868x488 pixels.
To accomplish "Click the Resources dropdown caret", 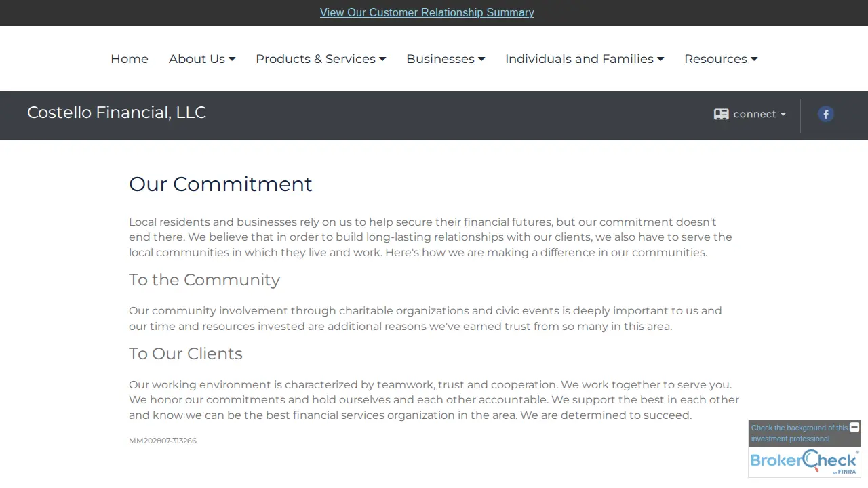I will click(754, 59).
